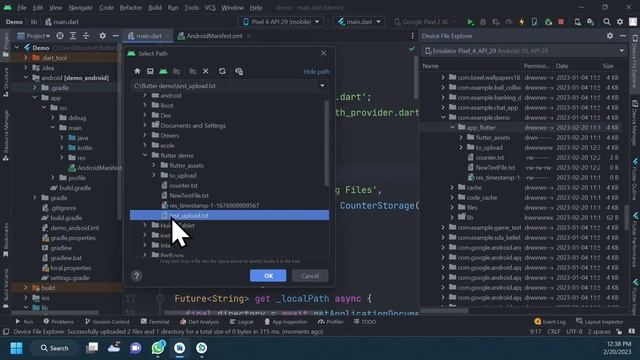Collapse app_flutter folder in Device File Explorer

click(x=452, y=127)
